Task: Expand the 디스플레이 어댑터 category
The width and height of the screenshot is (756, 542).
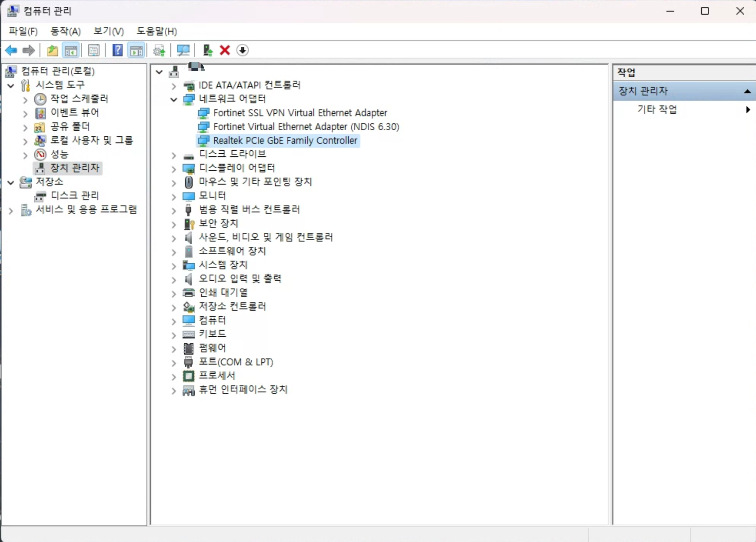Action: 173,169
